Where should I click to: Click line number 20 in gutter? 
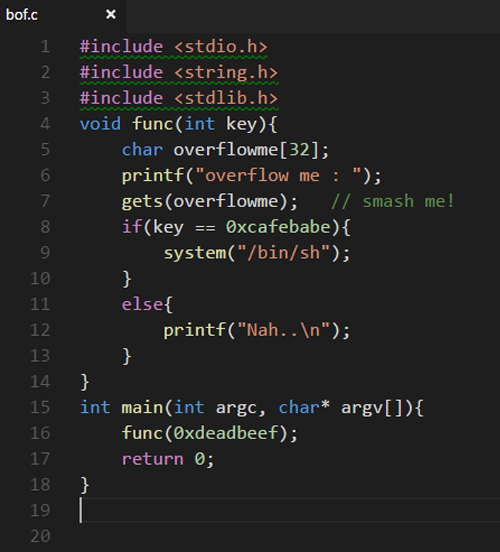(x=40, y=536)
